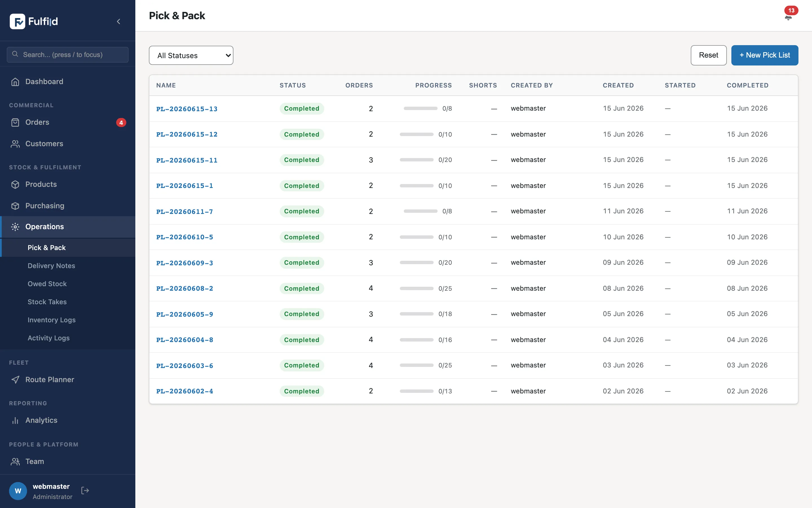This screenshot has height=508, width=812.
Task: Click Completed badge for PL-20260611-7
Action: click(302, 211)
